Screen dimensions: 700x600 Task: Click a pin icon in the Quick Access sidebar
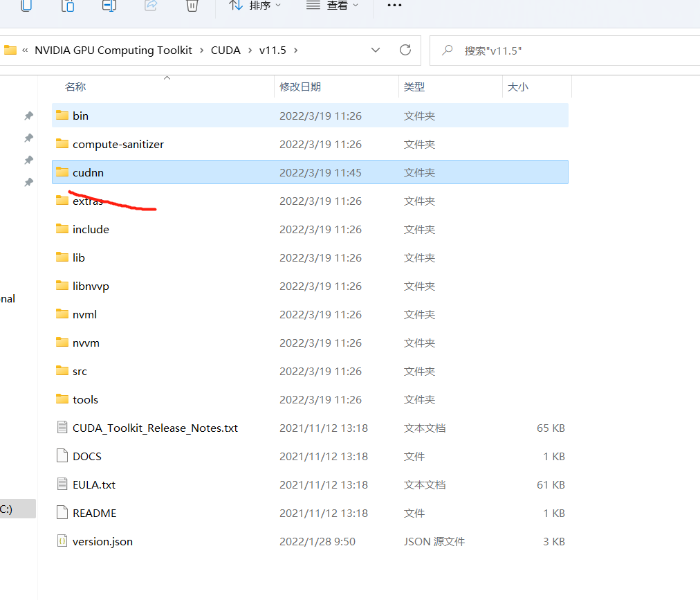28,116
